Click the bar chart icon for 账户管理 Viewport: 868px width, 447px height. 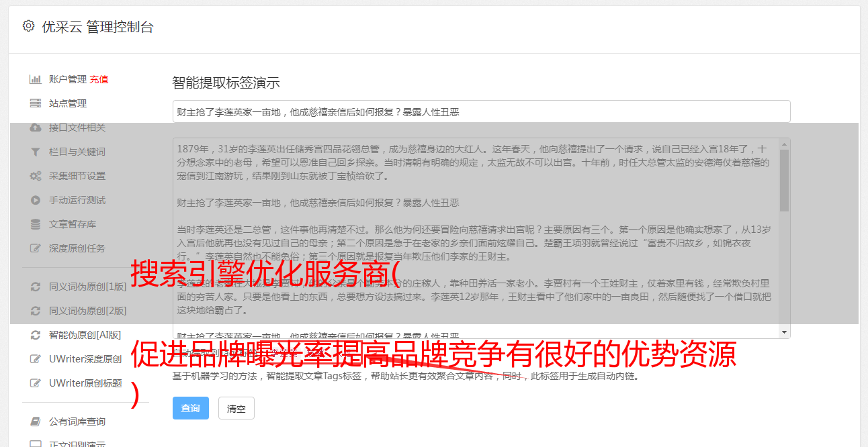35,79
